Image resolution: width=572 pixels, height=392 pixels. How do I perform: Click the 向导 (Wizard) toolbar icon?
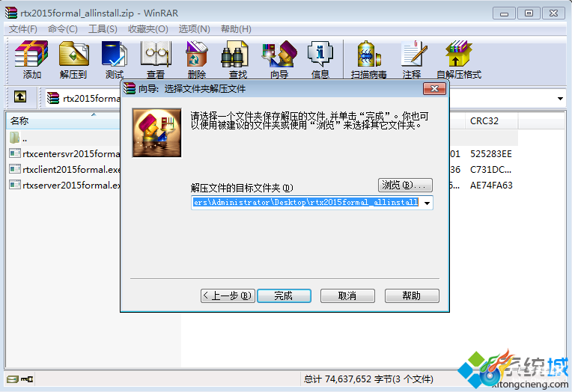coord(279,54)
